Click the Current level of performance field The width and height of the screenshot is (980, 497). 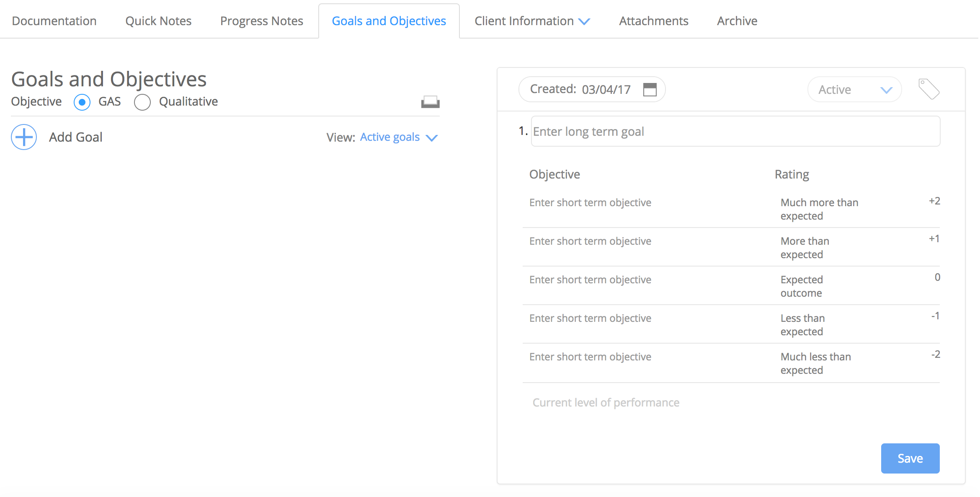(x=606, y=403)
